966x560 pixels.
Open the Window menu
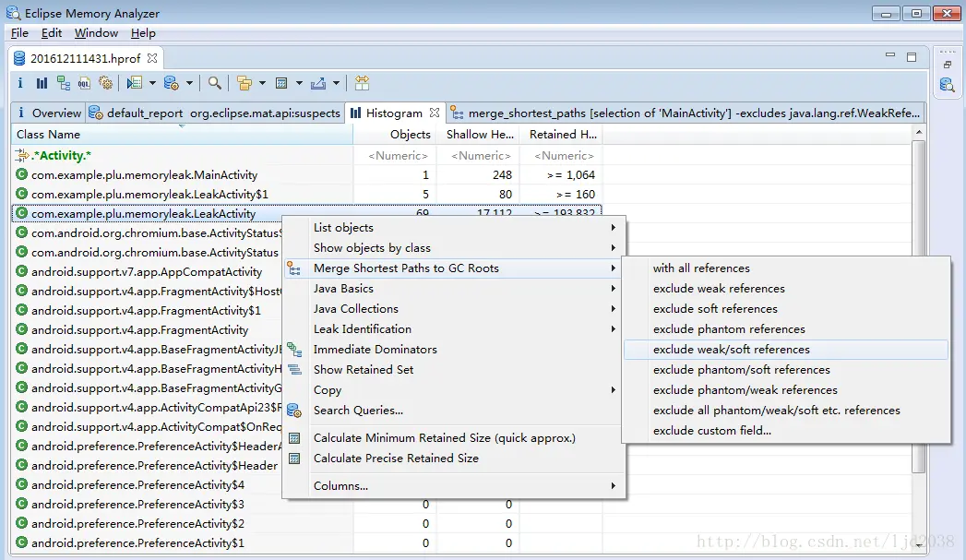point(96,33)
